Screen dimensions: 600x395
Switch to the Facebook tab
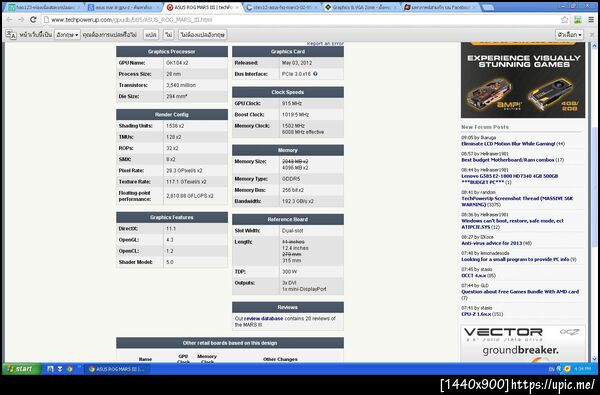click(440, 7)
